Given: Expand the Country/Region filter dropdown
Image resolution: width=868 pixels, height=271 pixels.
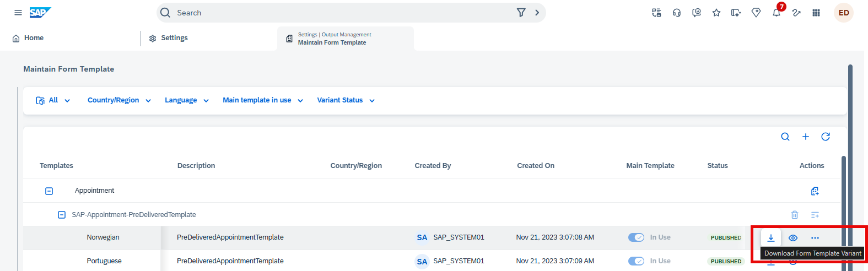Looking at the screenshot, I should click(119, 100).
